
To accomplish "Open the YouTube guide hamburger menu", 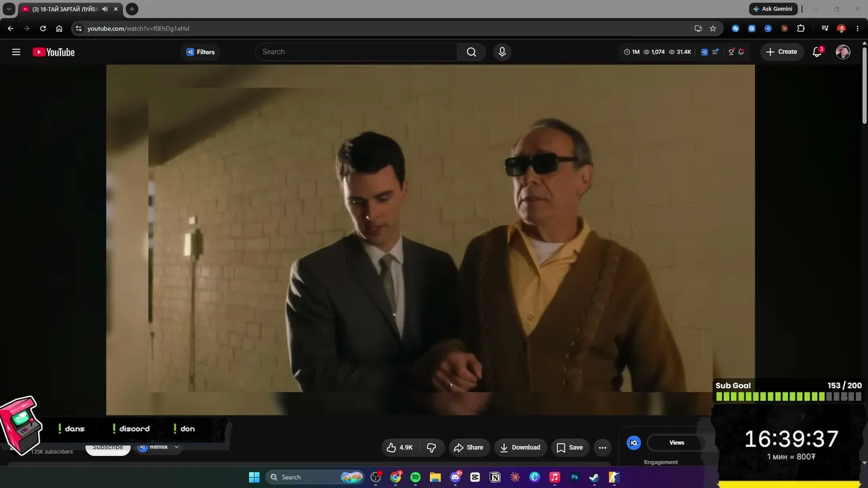I will click(16, 52).
